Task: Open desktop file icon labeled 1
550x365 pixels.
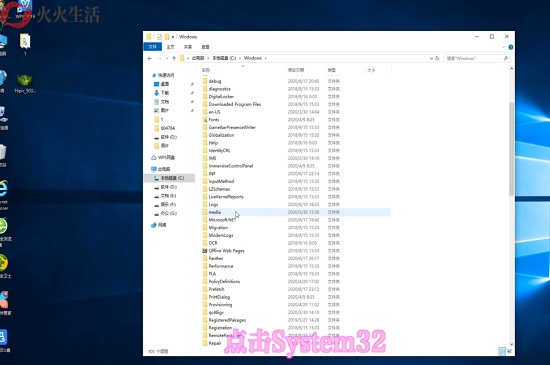Action: 25,44
